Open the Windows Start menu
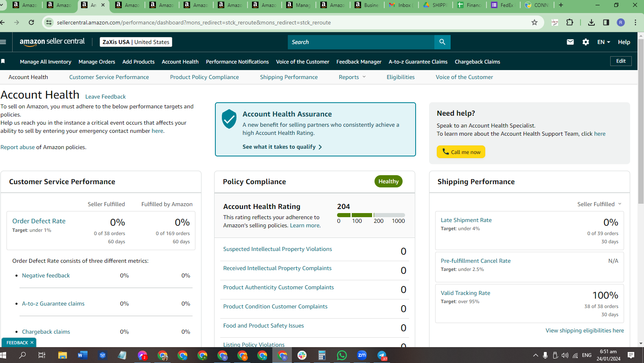 coord(4,355)
